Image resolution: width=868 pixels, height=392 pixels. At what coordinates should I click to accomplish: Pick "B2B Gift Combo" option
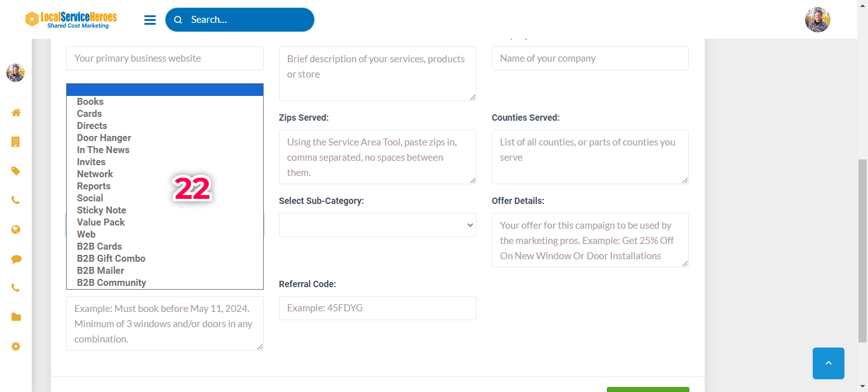click(x=111, y=259)
